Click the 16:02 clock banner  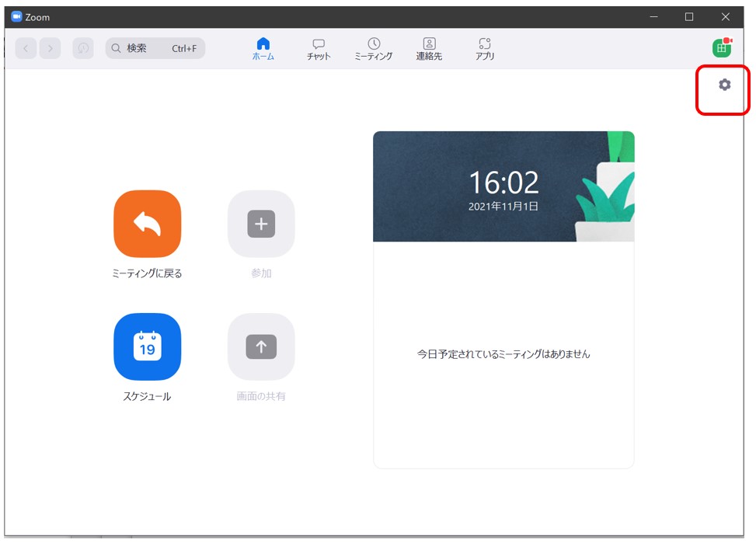pyautogui.click(x=503, y=186)
